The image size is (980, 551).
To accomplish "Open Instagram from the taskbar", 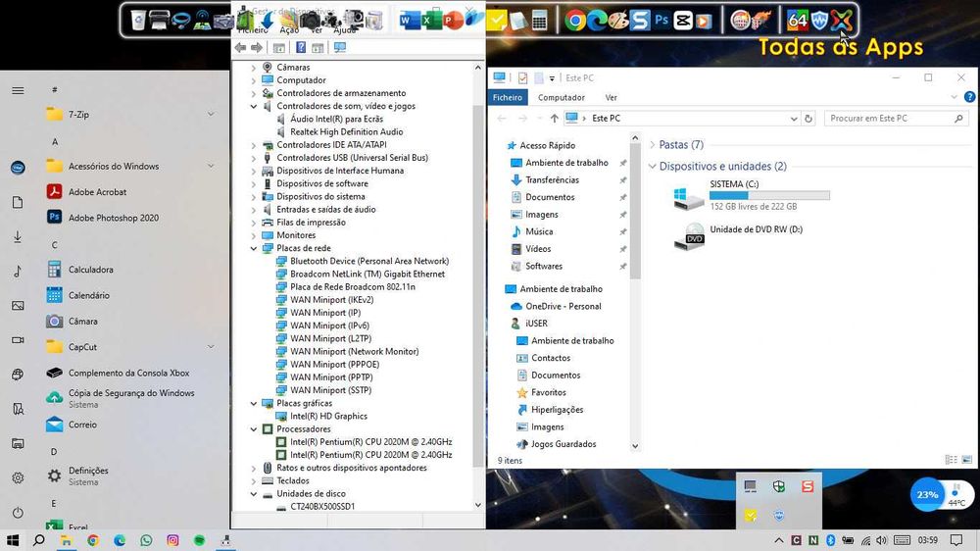I will 172,540.
